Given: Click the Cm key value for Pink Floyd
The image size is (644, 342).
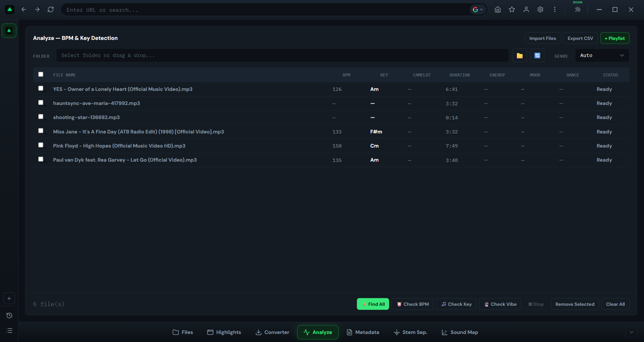Looking at the screenshot, I should coord(374,146).
